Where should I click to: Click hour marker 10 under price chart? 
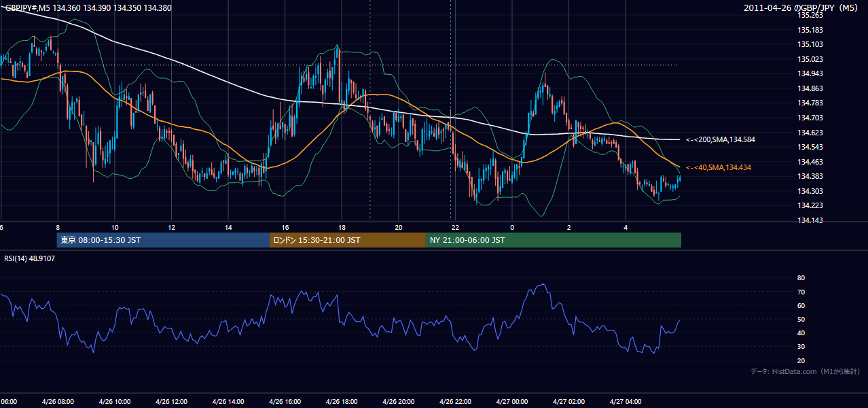tap(115, 228)
